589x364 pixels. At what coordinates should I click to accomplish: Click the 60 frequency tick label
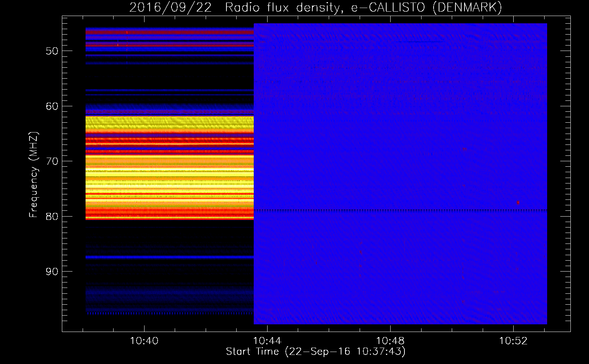pos(52,106)
